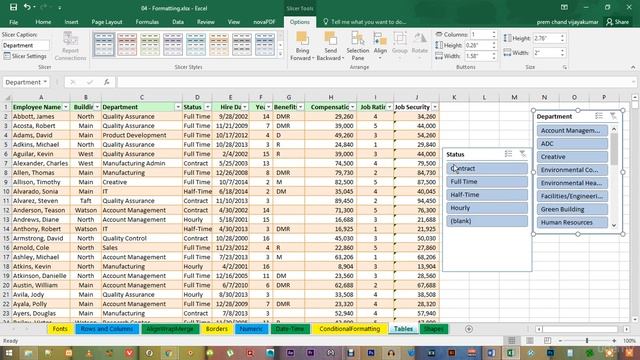
Task: Clear filter on Department slicer
Action: coord(613,116)
